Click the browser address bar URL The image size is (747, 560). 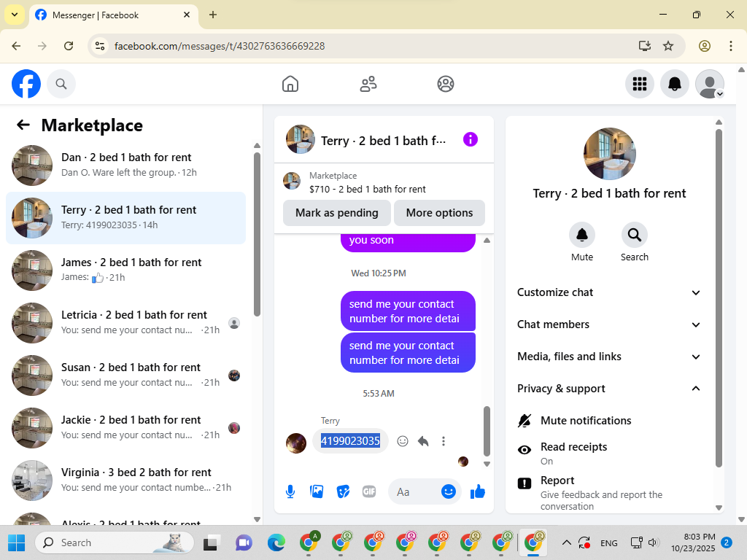pyautogui.click(x=220, y=46)
